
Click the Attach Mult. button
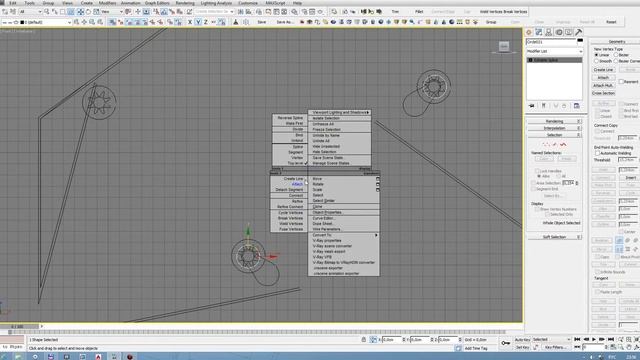coord(603,85)
